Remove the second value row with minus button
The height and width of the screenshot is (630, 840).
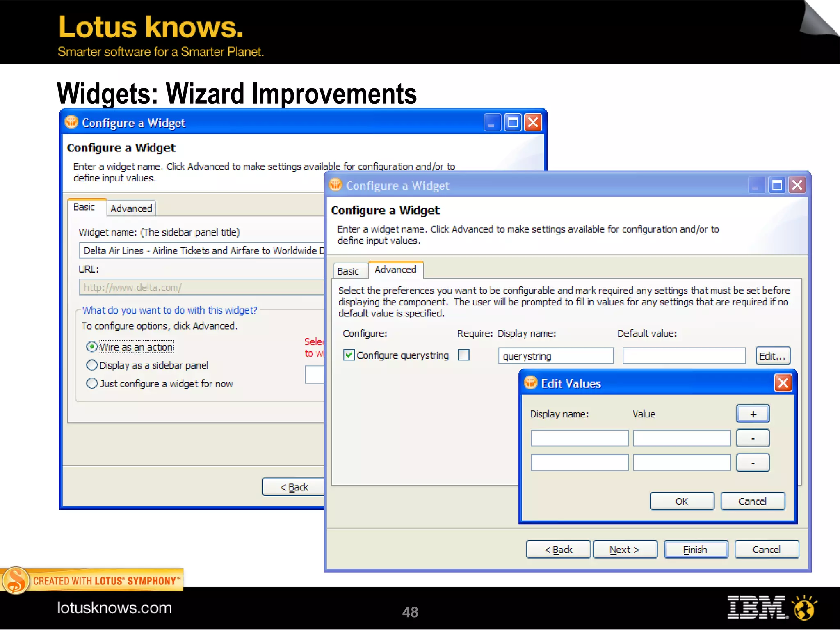click(x=753, y=463)
